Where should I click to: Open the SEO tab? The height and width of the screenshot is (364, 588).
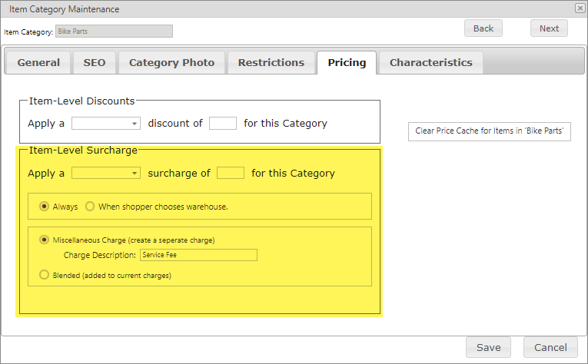point(95,62)
